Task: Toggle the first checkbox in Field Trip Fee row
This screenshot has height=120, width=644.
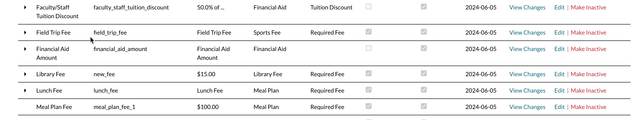Action: point(369,32)
